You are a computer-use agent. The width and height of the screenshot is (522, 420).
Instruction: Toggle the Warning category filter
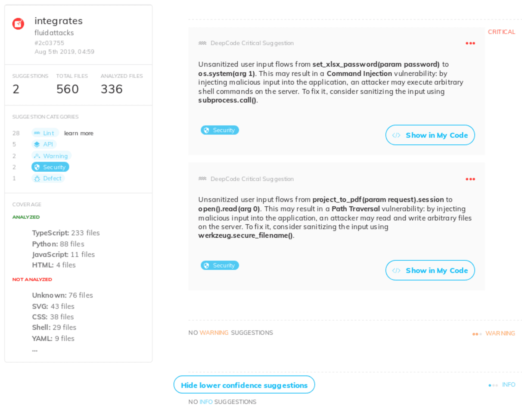(x=51, y=156)
